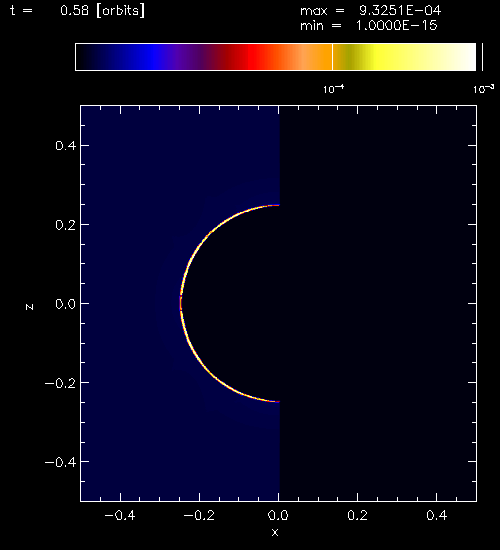Click the black right half of the plot
500x550 pixels.
tap(378, 303)
